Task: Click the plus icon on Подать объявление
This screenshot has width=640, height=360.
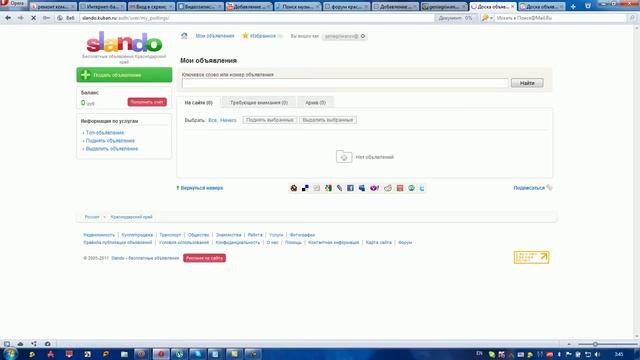Action: 85,75
